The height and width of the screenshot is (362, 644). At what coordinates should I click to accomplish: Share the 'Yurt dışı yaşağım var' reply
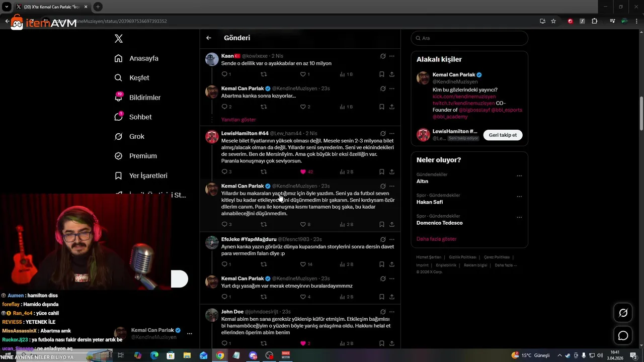pos(392,297)
